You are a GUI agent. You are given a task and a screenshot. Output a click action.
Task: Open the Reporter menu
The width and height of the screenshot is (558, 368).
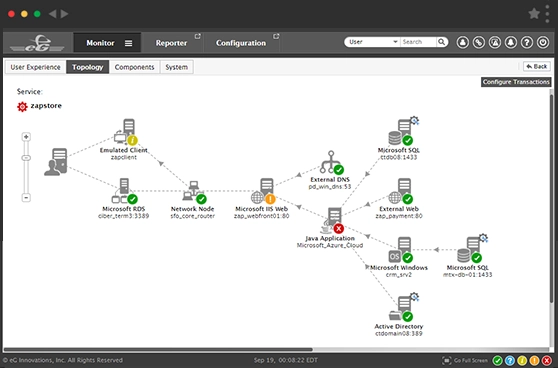click(x=171, y=43)
